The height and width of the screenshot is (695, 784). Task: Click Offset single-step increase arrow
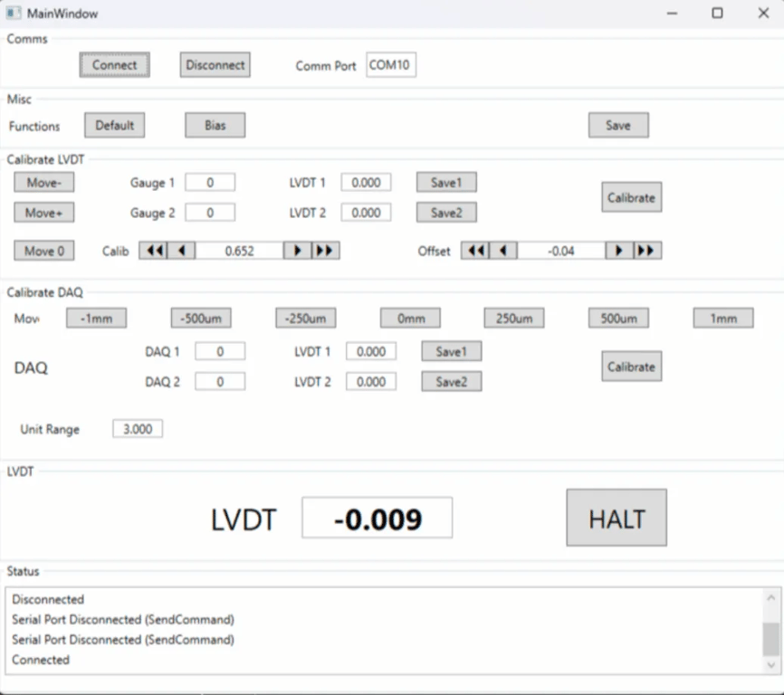(x=619, y=251)
